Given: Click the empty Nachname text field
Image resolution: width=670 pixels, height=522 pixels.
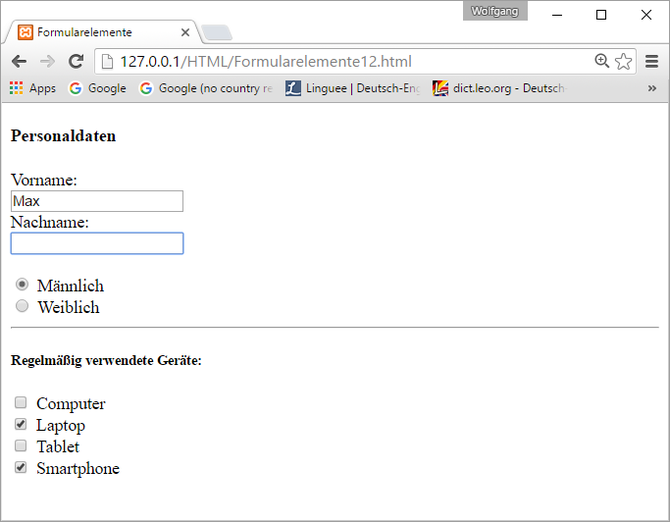Looking at the screenshot, I should click(97, 243).
